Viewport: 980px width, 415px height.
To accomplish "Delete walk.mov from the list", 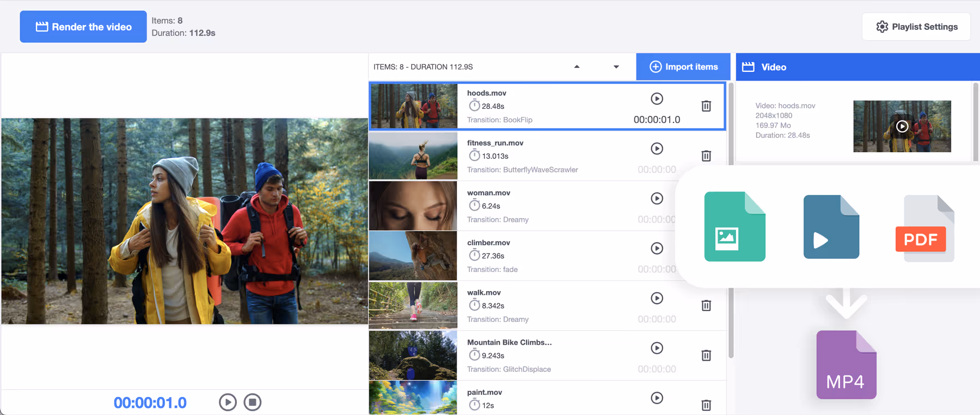I will 706,306.
